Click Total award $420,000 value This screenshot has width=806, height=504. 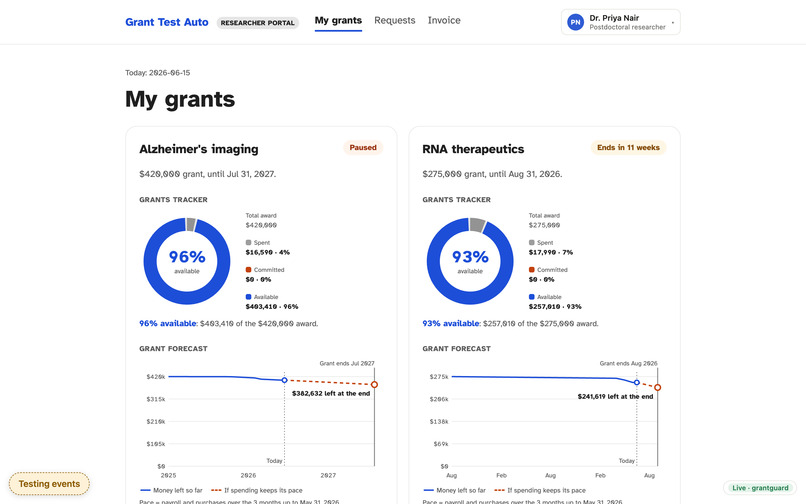coord(261,225)
